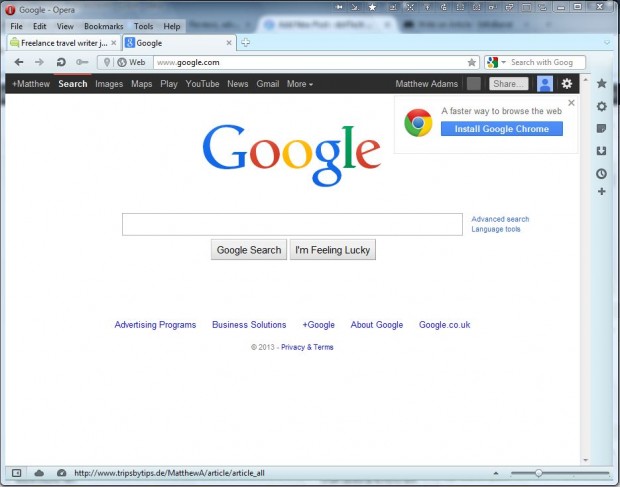Viewport: 620px width, 487px height.
Task: Open History clock panel in sidebar
Action: [x=601, y=174]
